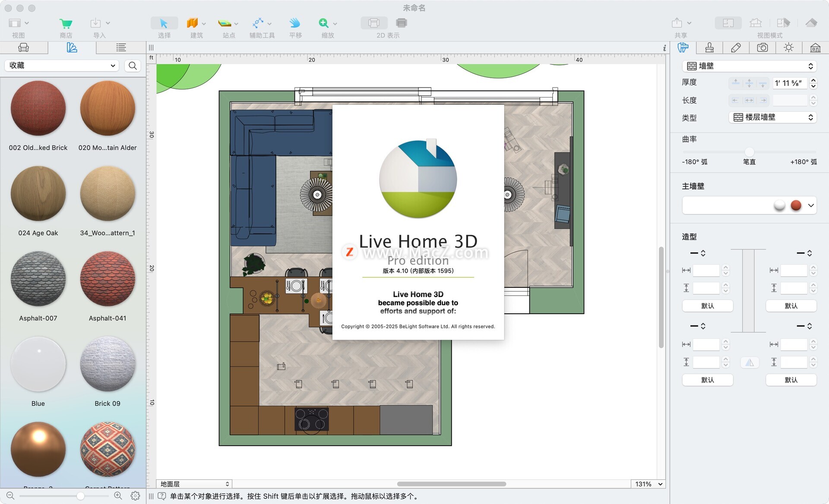Click bottom-left 默认 default button

tap(708, 380)
